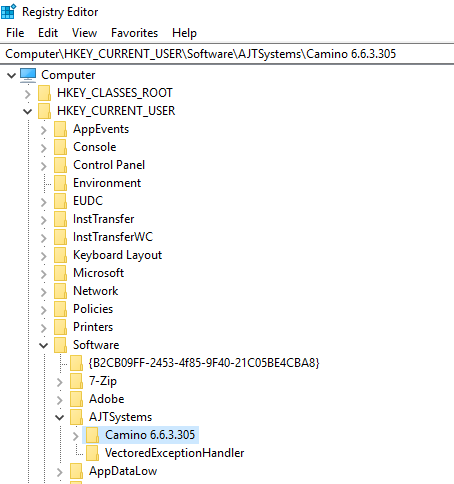Click the Software folder icon

tap(60, 345)
